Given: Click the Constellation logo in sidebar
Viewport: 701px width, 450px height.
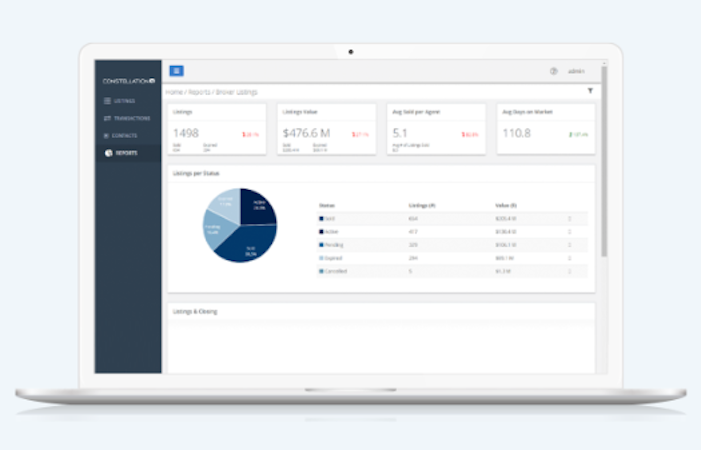Looking at the screenshot, I should [x=129, y=81].
